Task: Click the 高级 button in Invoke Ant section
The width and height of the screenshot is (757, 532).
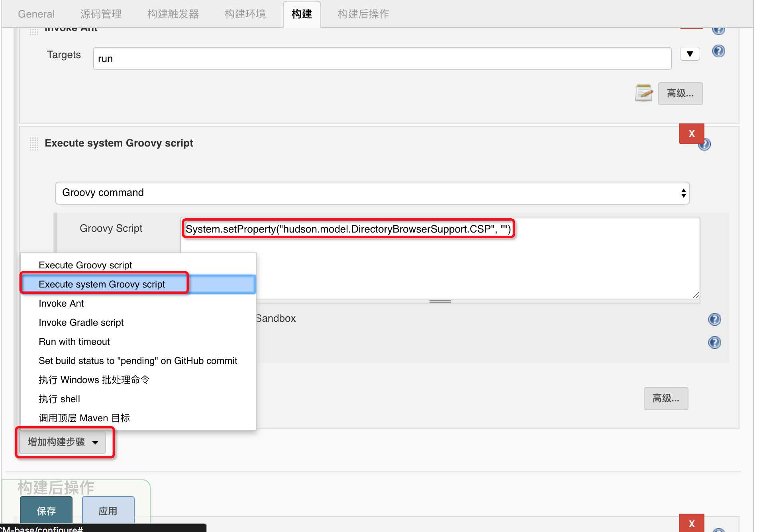Action: click(680, 94)
